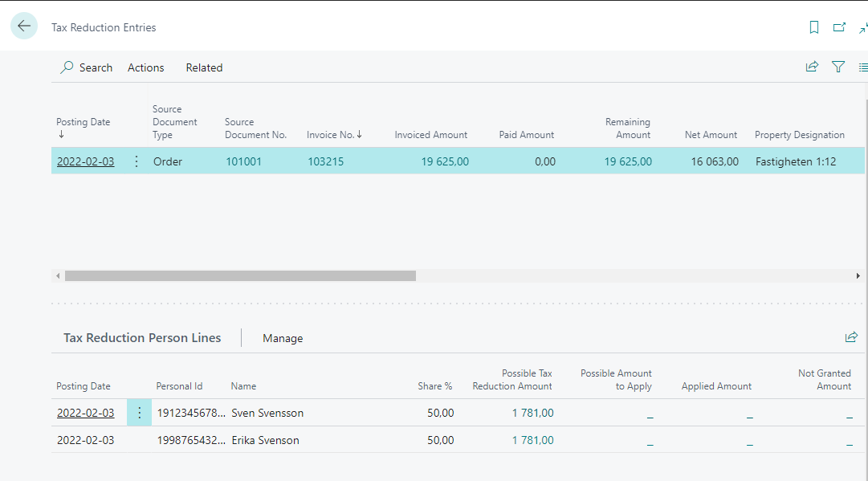Share the Tax Reduction Person Lines
Viewport: 868px width, 481px height.
click(x=851, y=337)
